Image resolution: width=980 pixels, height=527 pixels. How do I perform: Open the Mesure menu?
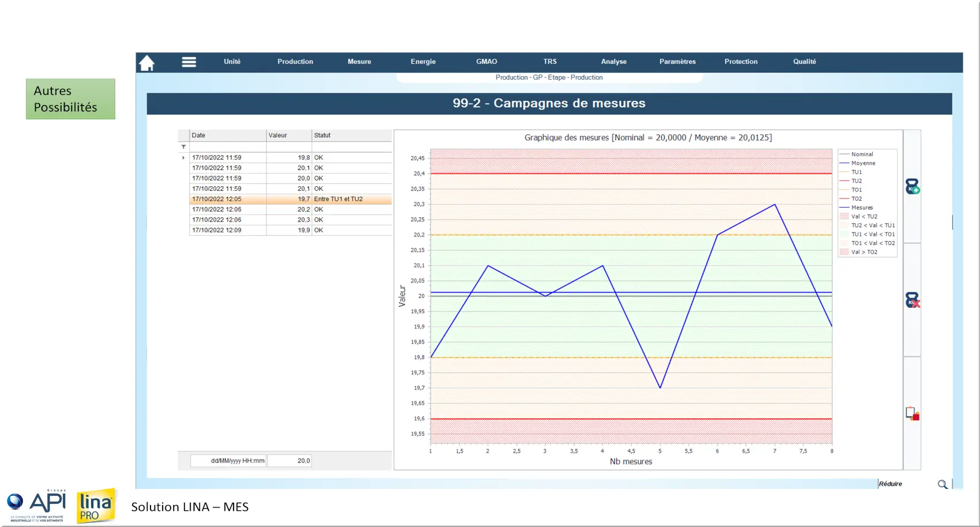point(359,62)
